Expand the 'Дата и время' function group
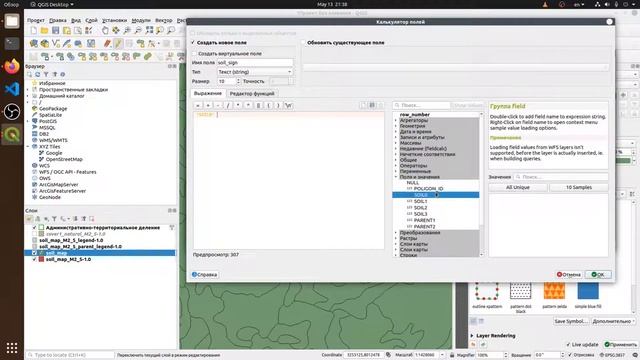 coord(396,132)
